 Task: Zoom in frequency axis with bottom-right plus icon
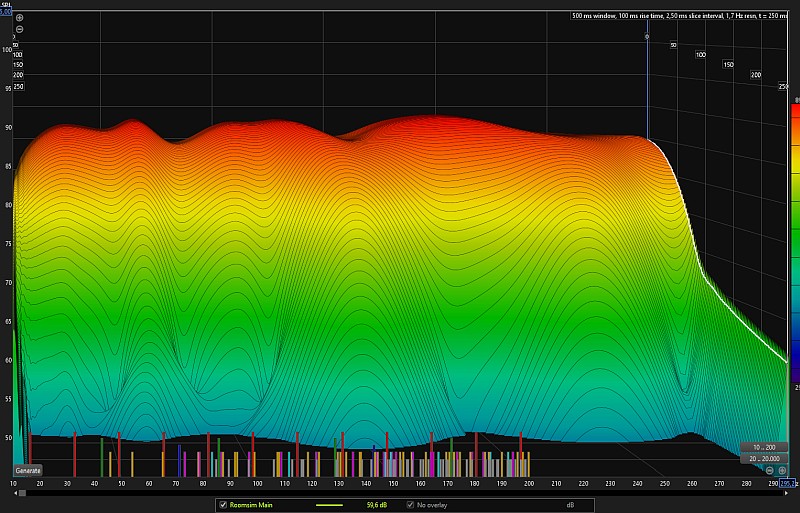tap(782, 470)
